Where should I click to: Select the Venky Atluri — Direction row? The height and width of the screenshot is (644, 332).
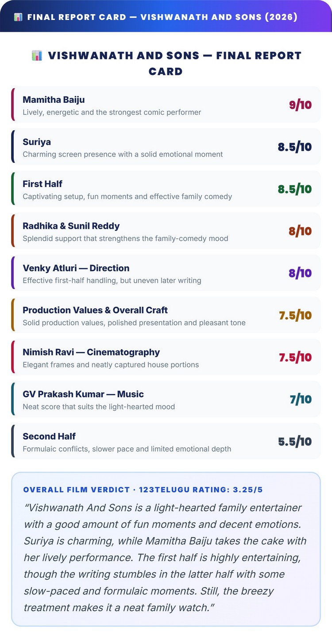[x=166, y=273]
